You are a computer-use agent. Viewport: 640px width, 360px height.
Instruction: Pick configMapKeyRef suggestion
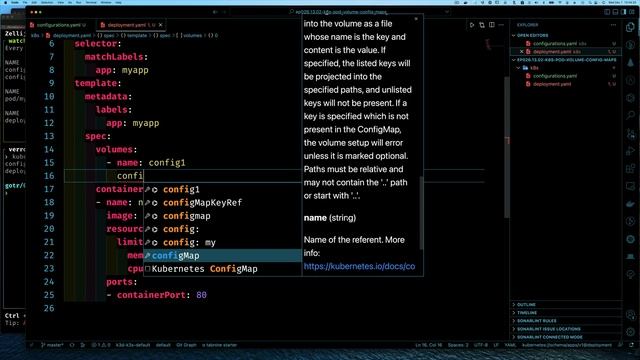[222, 202]
